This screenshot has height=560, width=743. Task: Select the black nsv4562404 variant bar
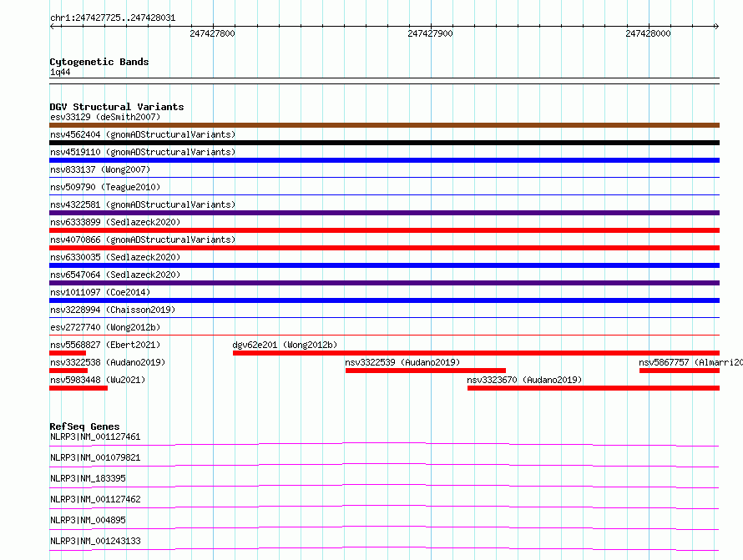(x=384, y=143)
